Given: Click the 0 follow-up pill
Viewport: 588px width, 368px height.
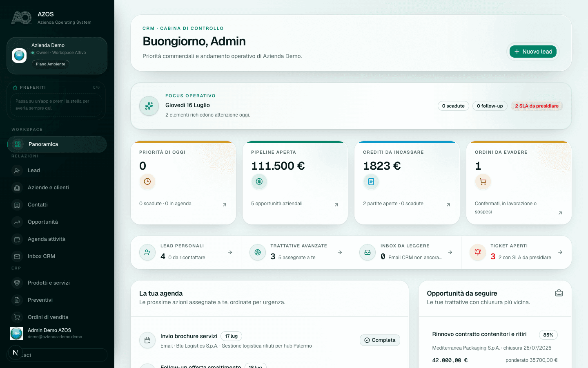Looking at the screenshot, I should 490,106.
